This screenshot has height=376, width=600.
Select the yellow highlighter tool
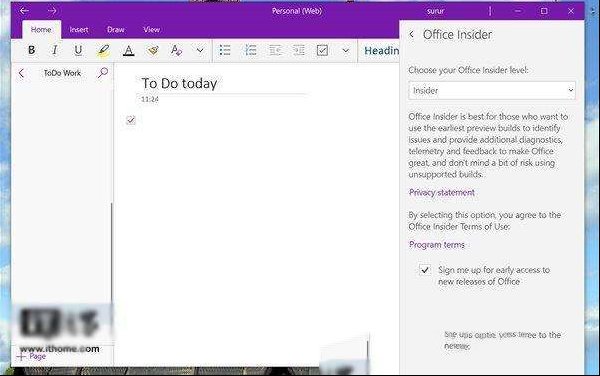click(103, 50)
